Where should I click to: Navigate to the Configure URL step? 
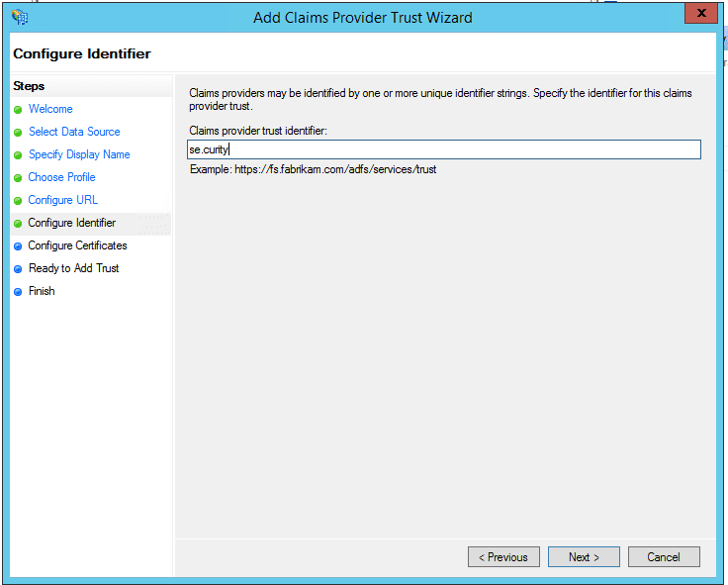tap(62, 200)
